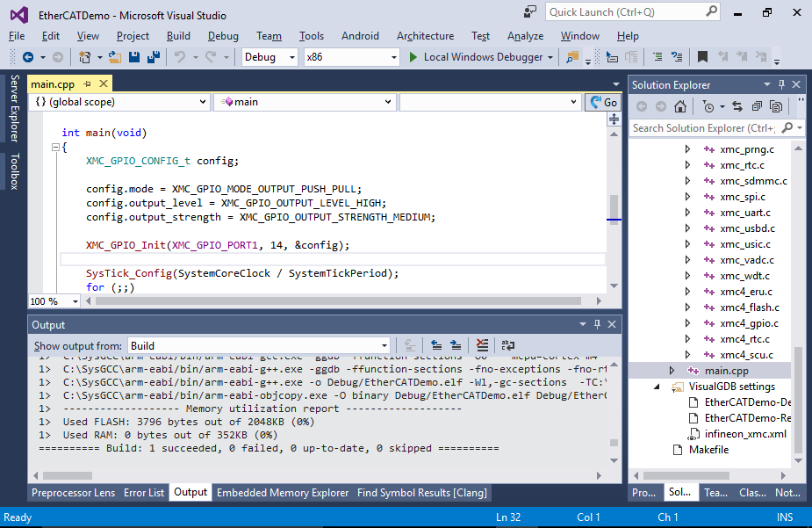812x528 pixels.
Task: Switch to the Error List tab
Action: [x=144, y=492]
